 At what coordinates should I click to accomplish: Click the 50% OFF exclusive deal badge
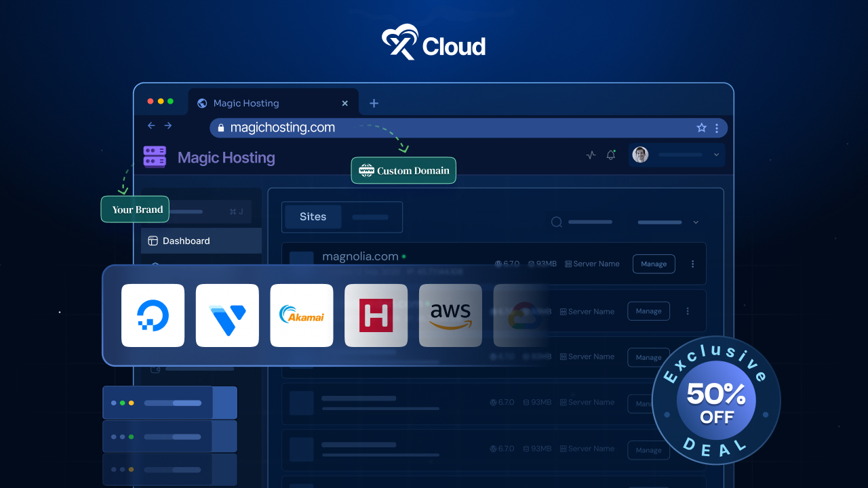[716, 400]
